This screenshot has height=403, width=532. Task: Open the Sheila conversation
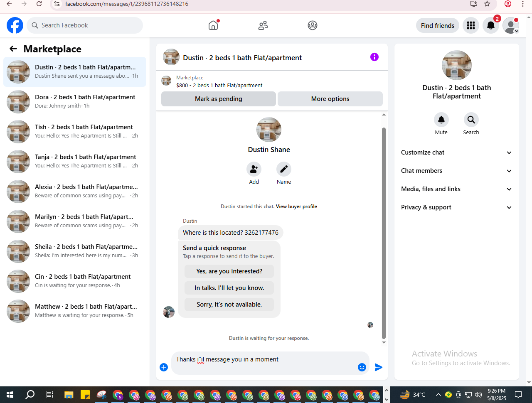click(x=75, y=251)
